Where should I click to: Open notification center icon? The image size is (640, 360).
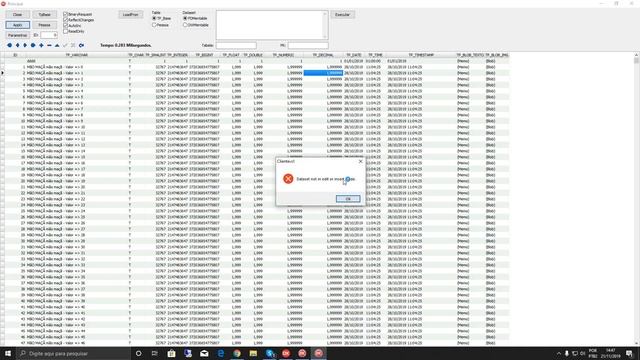629,353
